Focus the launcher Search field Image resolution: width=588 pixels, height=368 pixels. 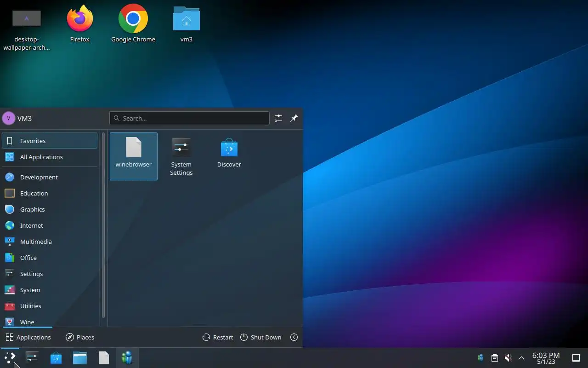189,118
